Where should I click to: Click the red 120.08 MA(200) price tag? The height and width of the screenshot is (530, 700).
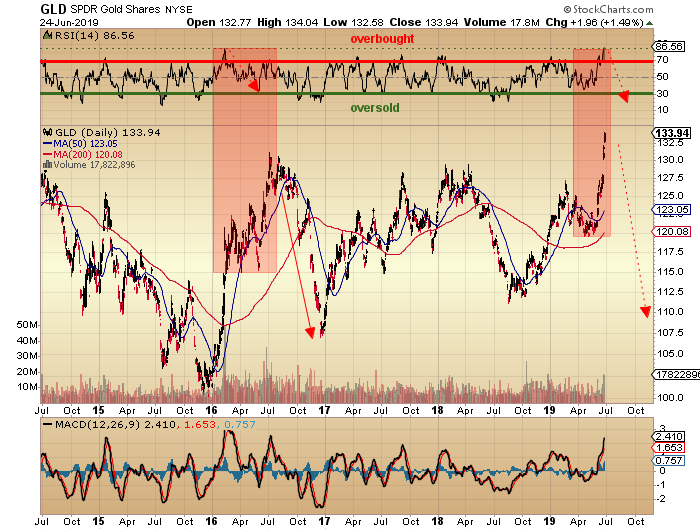(x=671, y=231)
